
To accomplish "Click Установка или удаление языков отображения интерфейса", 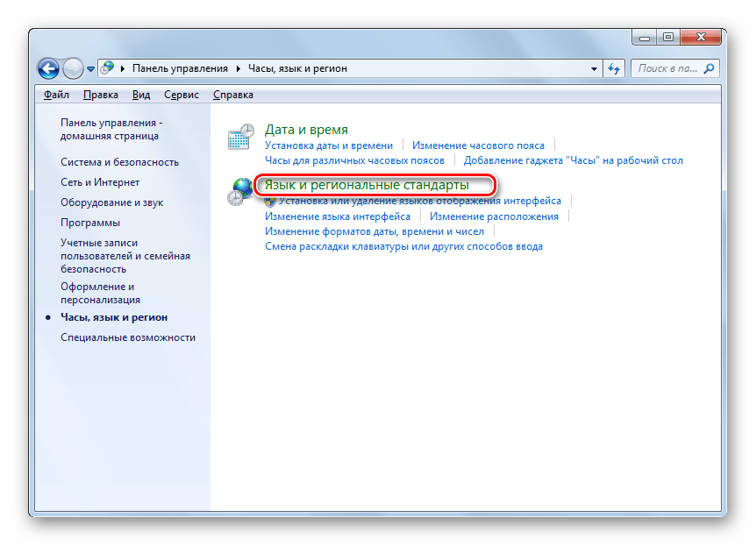I will click(420, 201).
